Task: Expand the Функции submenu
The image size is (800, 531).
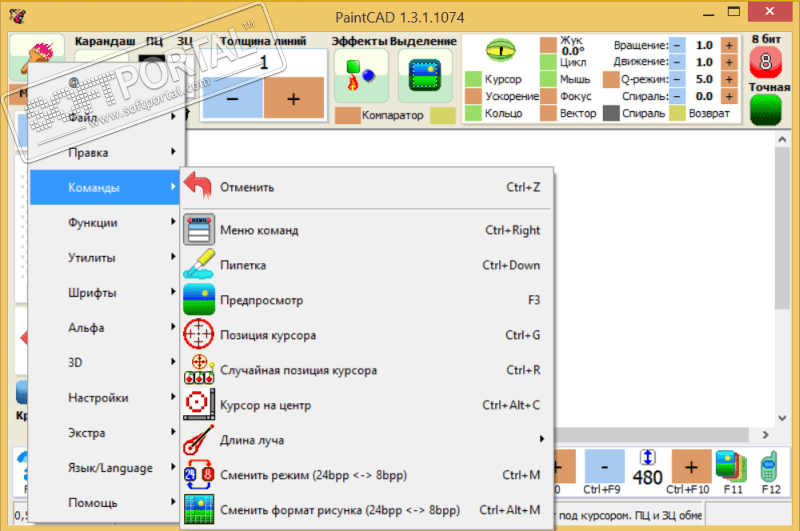Action: click(104, 222)
